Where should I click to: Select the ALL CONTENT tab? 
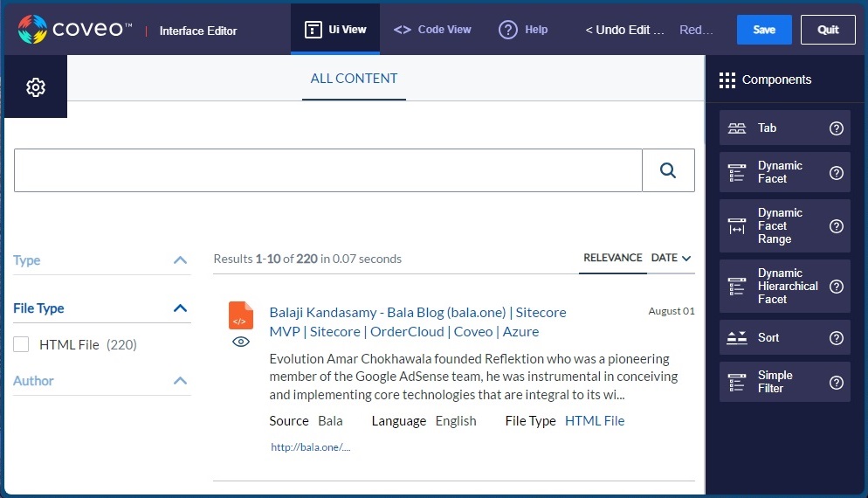pyautogui.click(x=354, y=78)
